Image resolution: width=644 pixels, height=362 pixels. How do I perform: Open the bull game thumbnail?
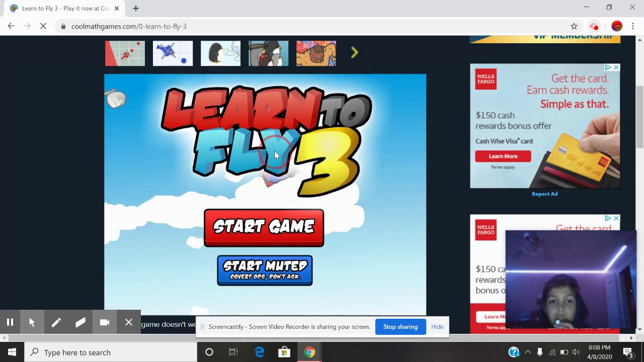316,53
